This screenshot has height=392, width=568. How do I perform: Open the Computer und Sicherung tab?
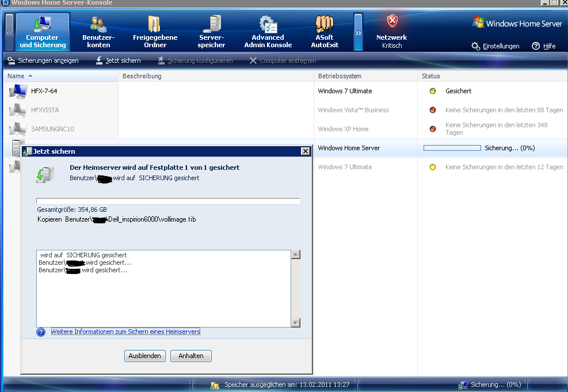coord(43,32)
